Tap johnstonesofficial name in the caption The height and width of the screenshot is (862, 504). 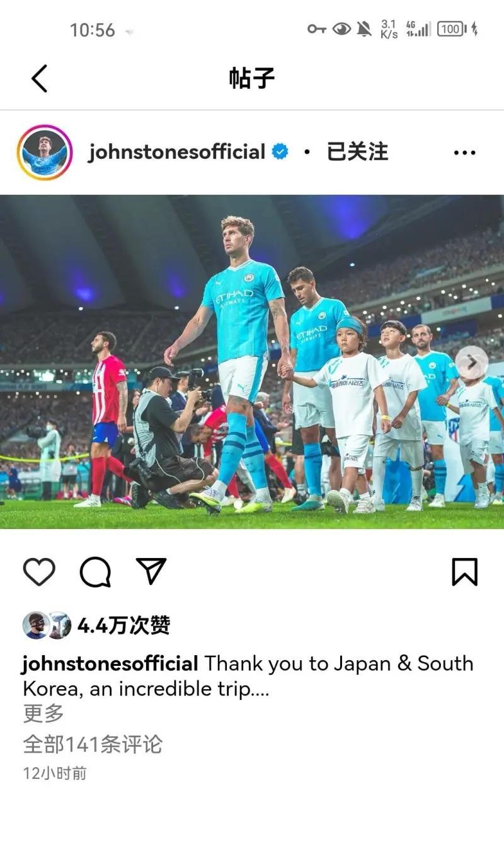click(110, 663)
